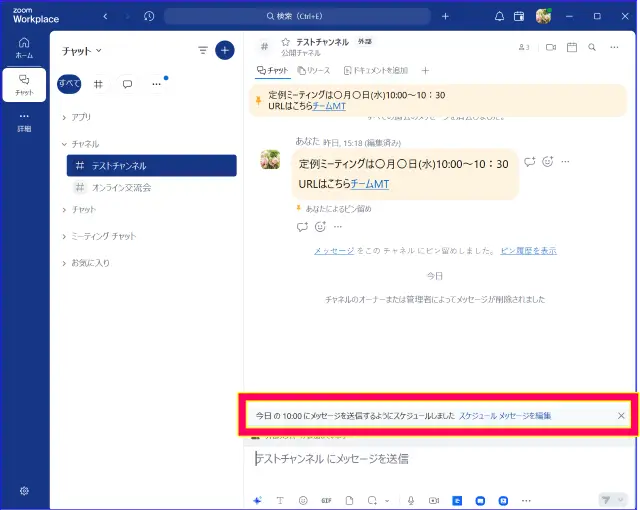Click the plus icon beside search bar
The height and width of the screenshot is (510, 640).
coord(445,16)
